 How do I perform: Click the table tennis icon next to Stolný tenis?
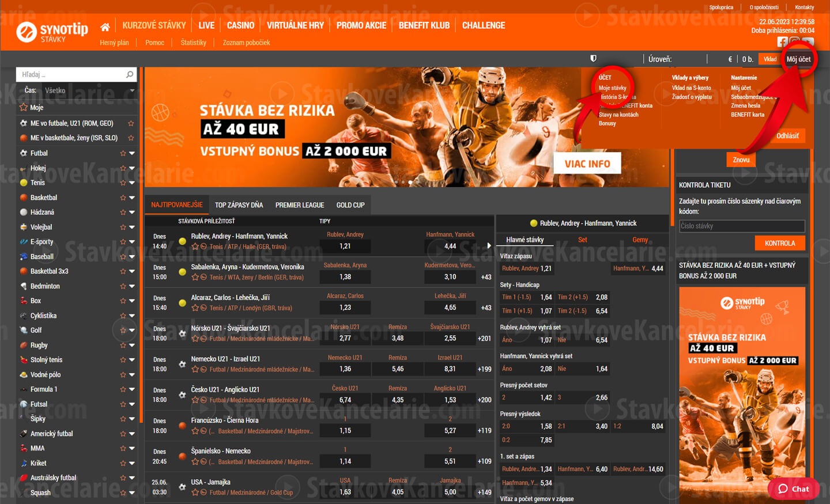(x=24, y=360)
